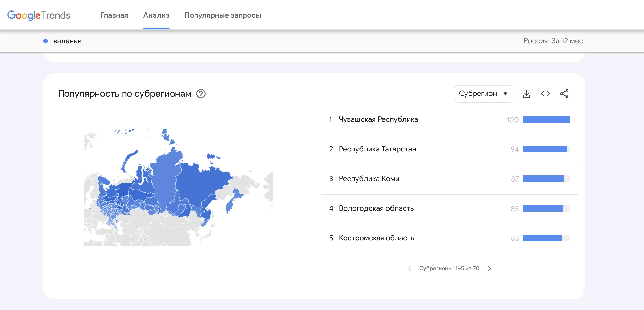This screenshot has width=644, height=310.
Task: Click the blue dot beside валенки
Action: pos(45,41)
